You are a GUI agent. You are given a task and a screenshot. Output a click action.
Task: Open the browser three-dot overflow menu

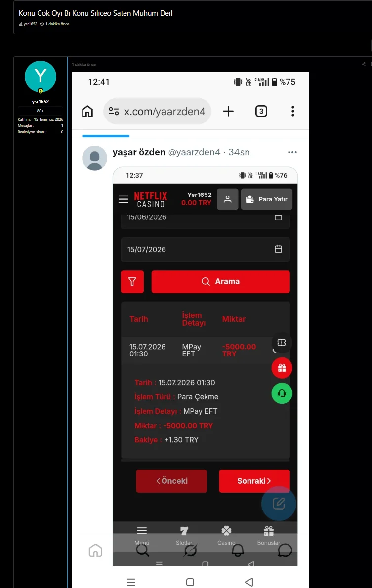tap(293, 111)
